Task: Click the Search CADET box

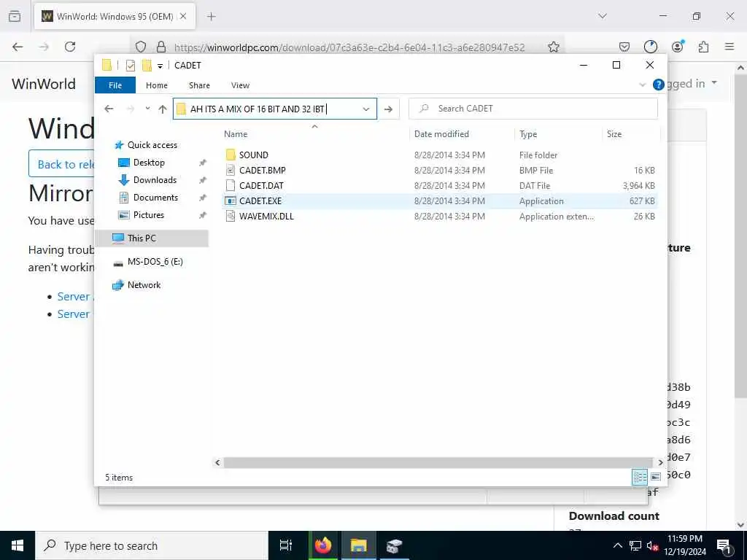Action: pyautogui.click(x=533, y=109)
